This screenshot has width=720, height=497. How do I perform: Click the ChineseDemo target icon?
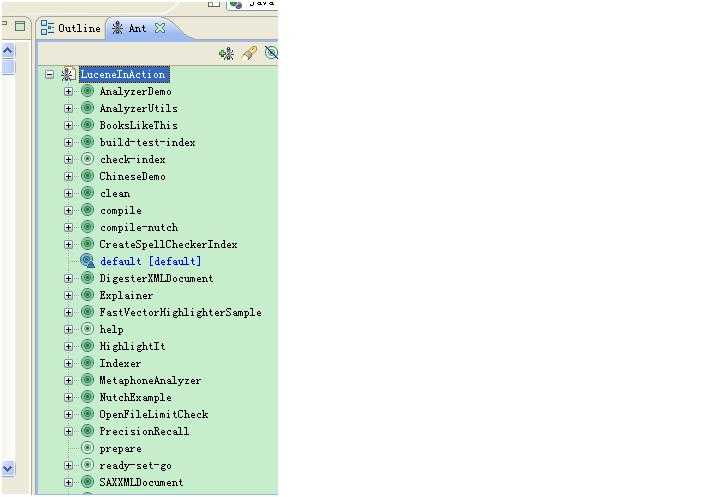tap(87, 176)
